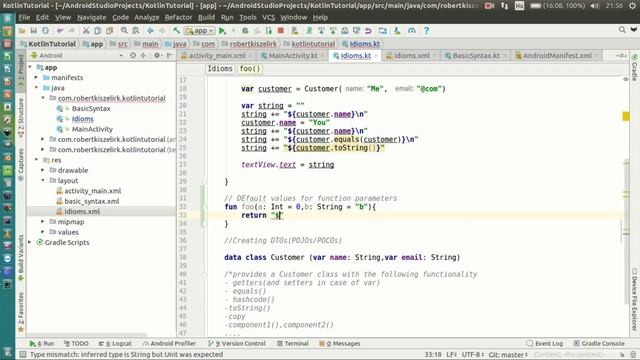Switch to the BasicSyntax.kt editor tab
The image size is (640, 360).
point(476,56)
